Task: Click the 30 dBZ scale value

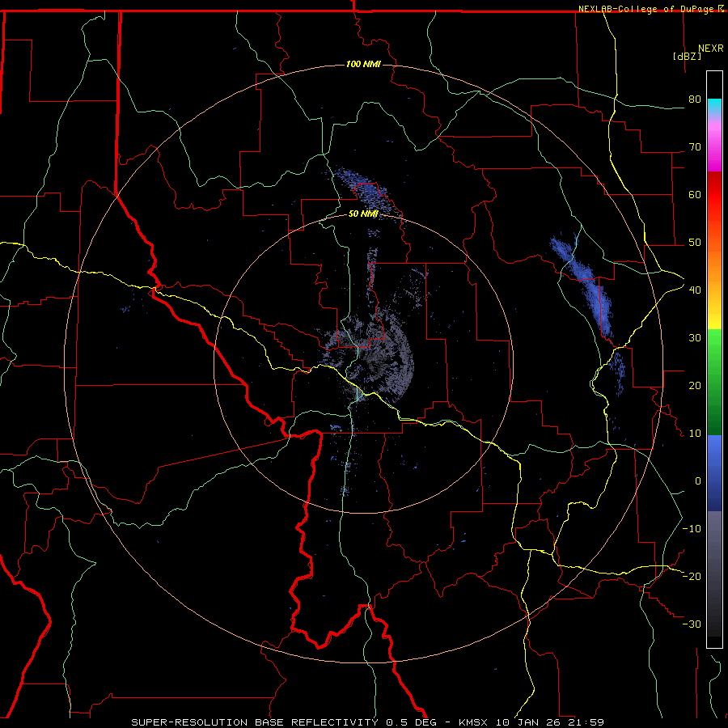Action: point(695,337)
